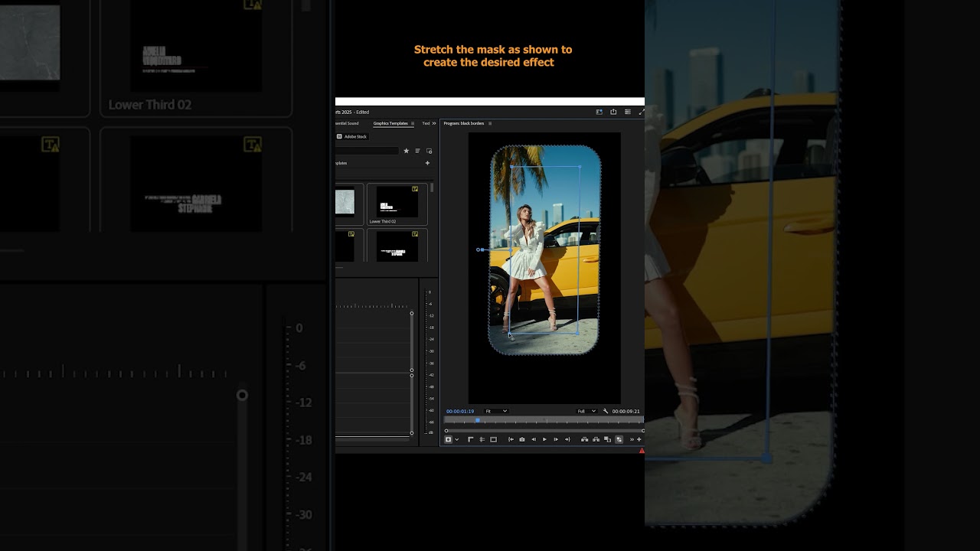Open the Program: black borders panel menu
The height and width of the screenshot is (551, 980).
(490, 123)
